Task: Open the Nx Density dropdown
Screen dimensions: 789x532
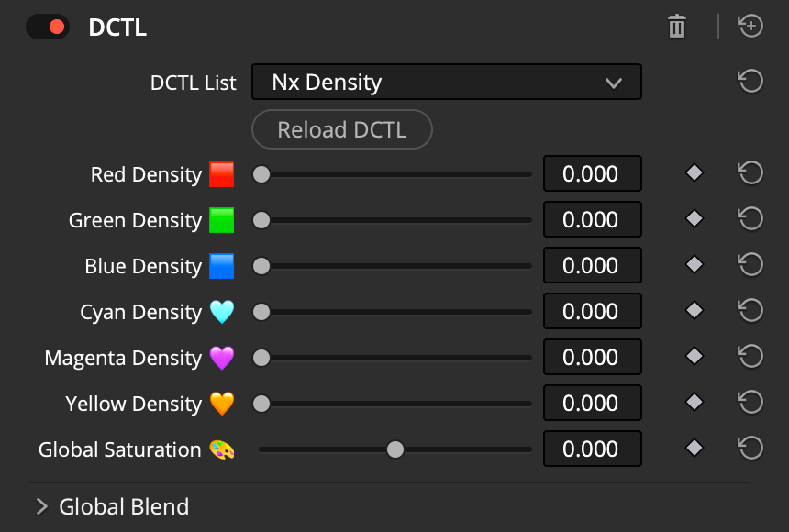Action: 446,82
